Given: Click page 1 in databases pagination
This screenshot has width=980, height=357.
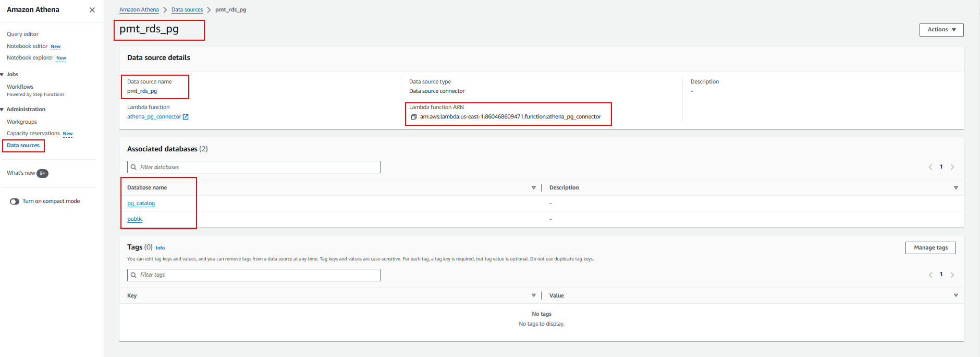Looking at the screenshot, I should (x=941, y=167).
